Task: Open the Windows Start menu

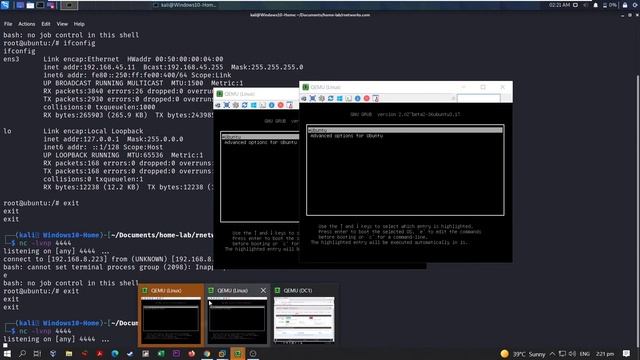Action: [x=7, y=353]
